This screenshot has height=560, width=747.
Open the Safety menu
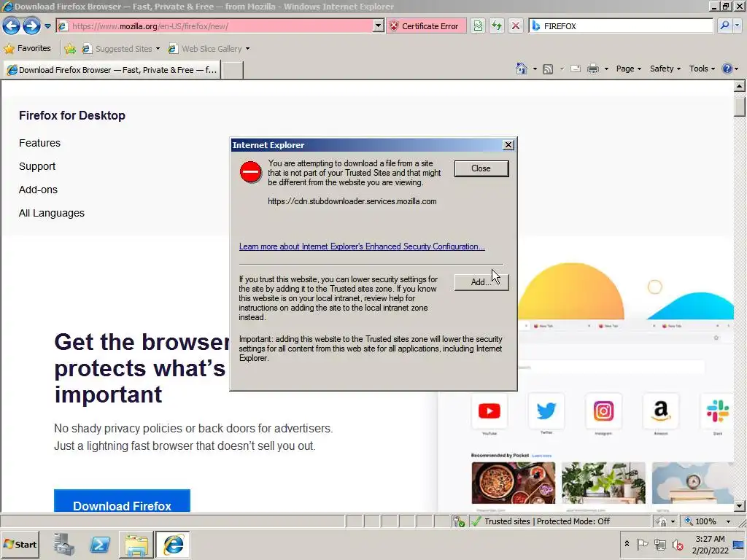[665, 69]
